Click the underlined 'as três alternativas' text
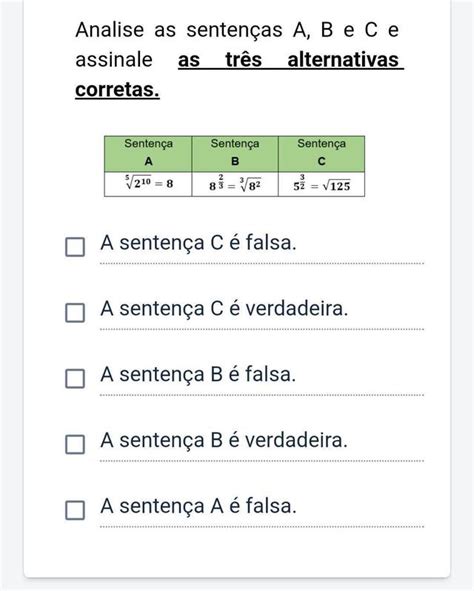The image size is (474, 591). pos(289,60)
